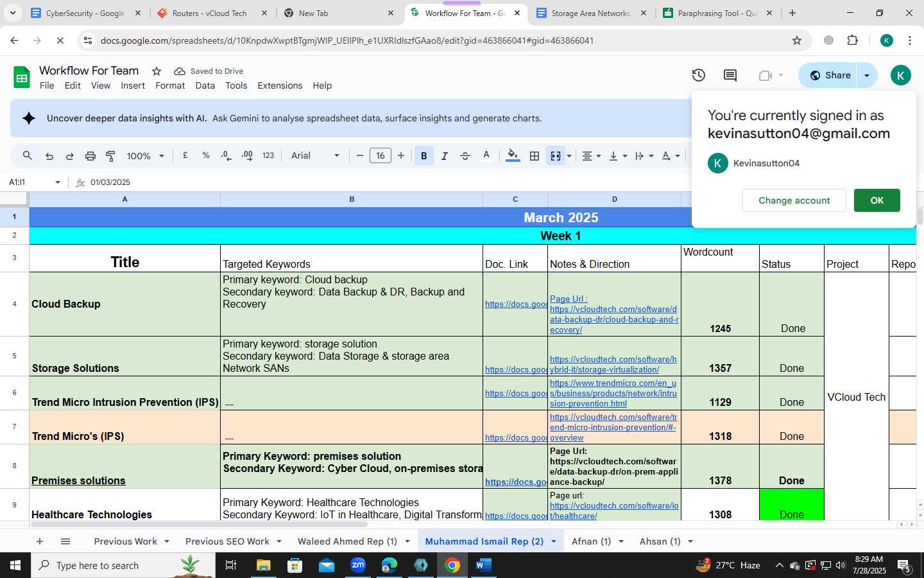924x578 pixels.
Task: Open the search the menus tool
Action: tap(27, 155)
